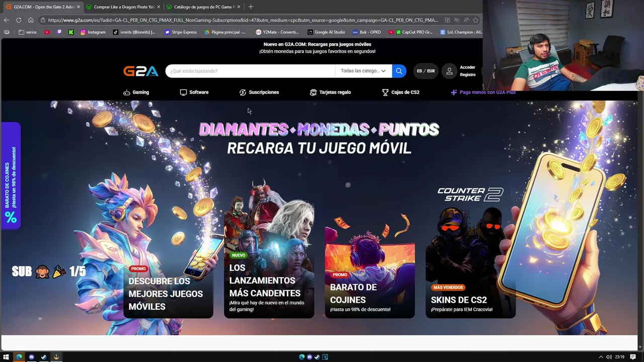The image size is (644, 362).
Task: Switch to Comprar Like a Dragon tab
Action: pyautogui.click(x=123, y=7)
